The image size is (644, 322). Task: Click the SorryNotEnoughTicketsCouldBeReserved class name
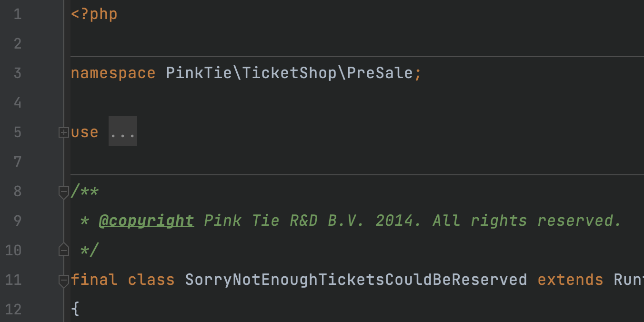coord(356,280)
